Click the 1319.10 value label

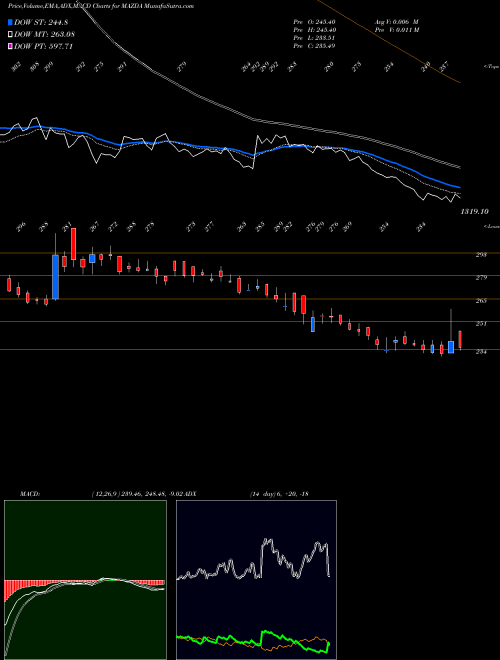point(474,212)
